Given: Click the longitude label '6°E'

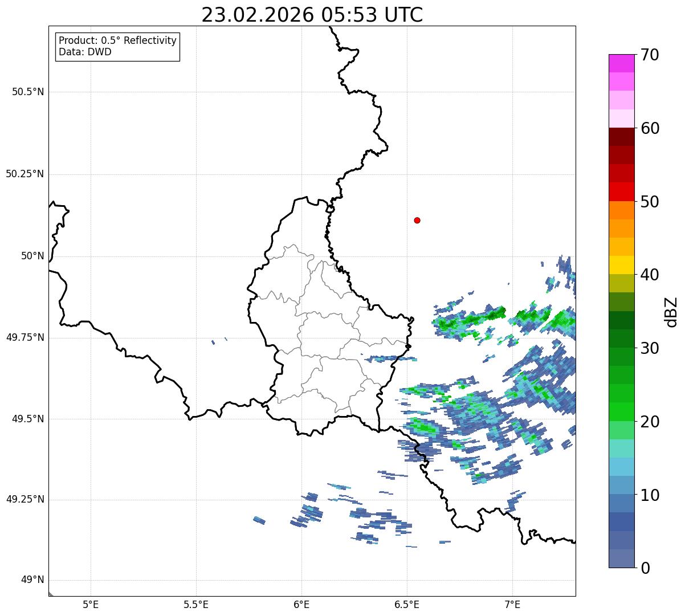Looking at the screenshot, I should pos(301,605).
